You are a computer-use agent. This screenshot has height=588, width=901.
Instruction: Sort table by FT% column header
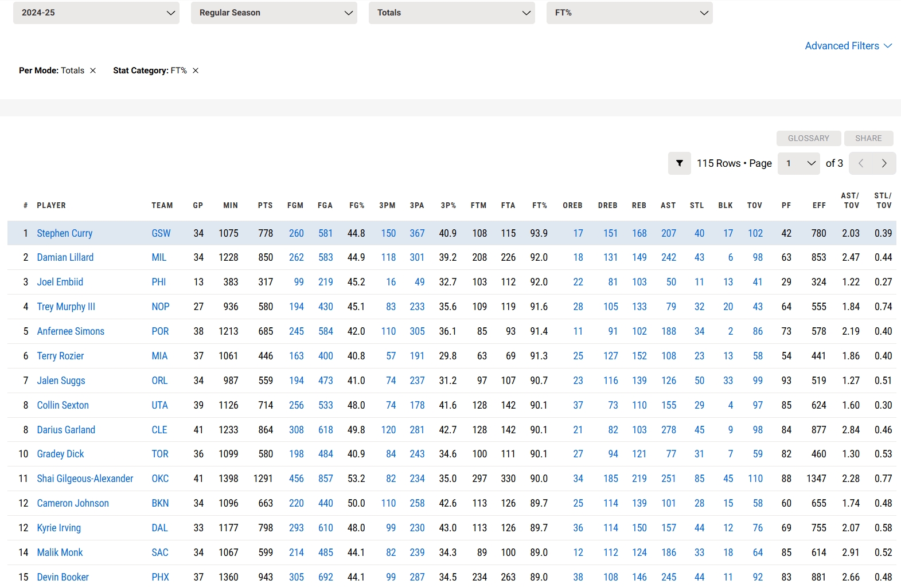pos(539,205)
